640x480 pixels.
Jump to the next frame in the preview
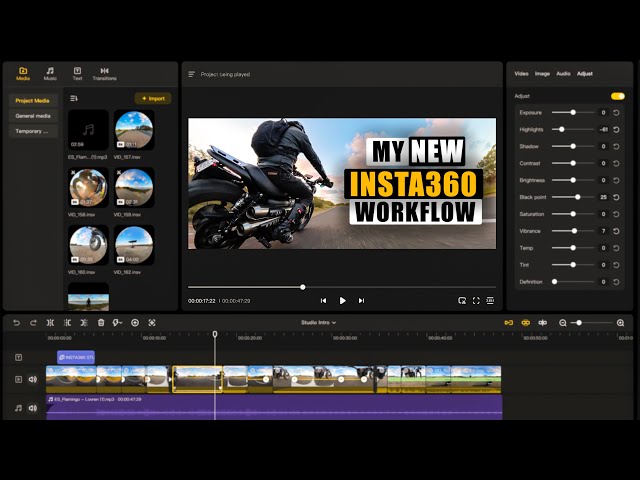(361, 301)
